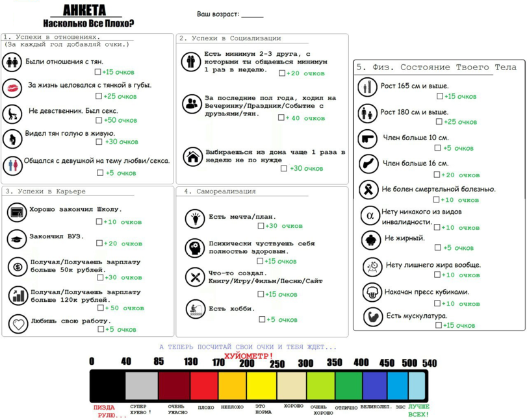This screenshot has height=420, width=527.
Task: Tick the '+50 очков' box for 'Не девственник'
Action: click(x=99, y=120)
